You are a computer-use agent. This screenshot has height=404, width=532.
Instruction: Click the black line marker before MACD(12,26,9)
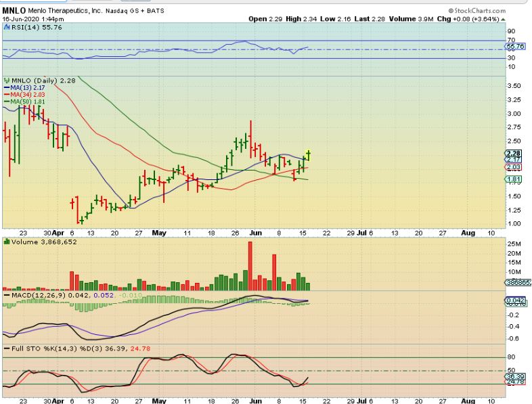(7, 296)
